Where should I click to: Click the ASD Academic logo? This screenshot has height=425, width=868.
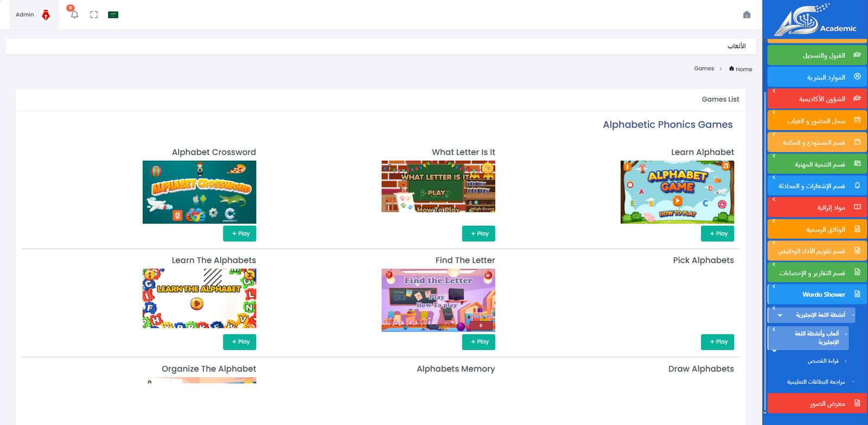point(815,20)
